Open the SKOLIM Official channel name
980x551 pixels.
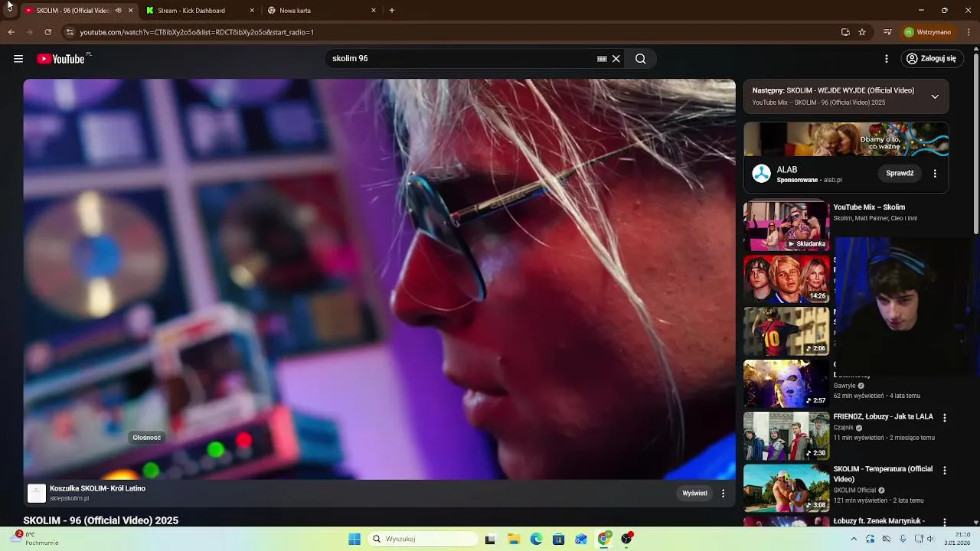click(854, 491)
